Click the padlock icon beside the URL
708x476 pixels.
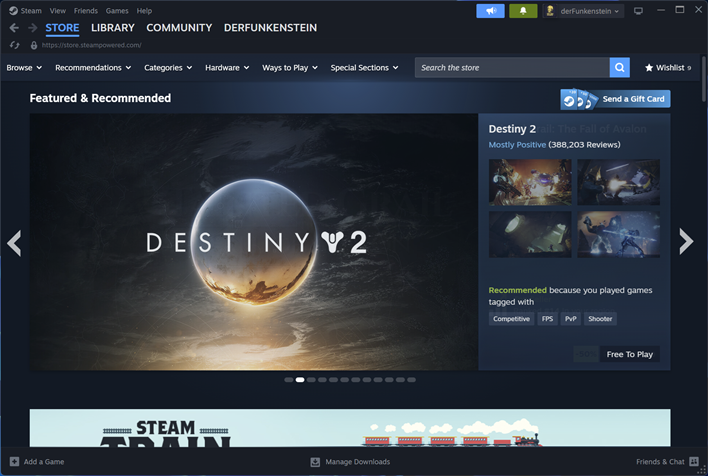(x=34, y=45)
